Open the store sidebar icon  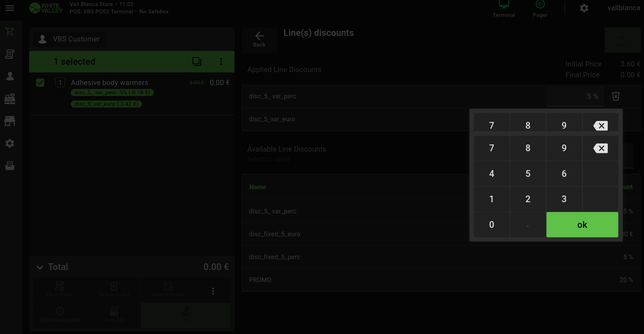10,121
